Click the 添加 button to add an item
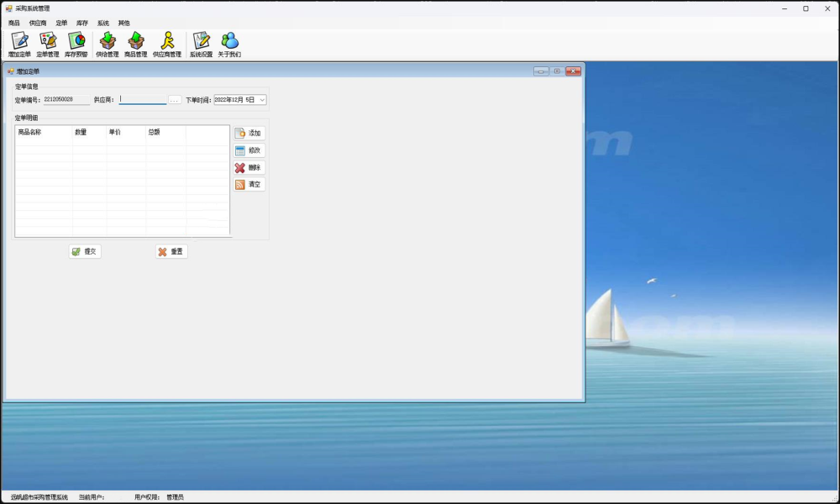840x504 pixels. [x=249, y=133]
